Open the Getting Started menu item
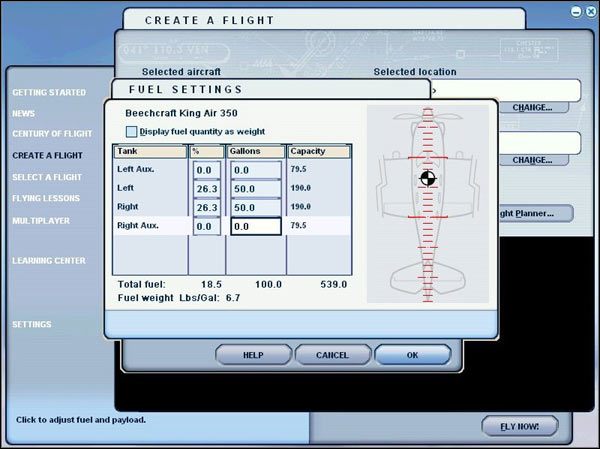Image resolution: width=600 pixels, height=449 pixels. coord(49,93)
